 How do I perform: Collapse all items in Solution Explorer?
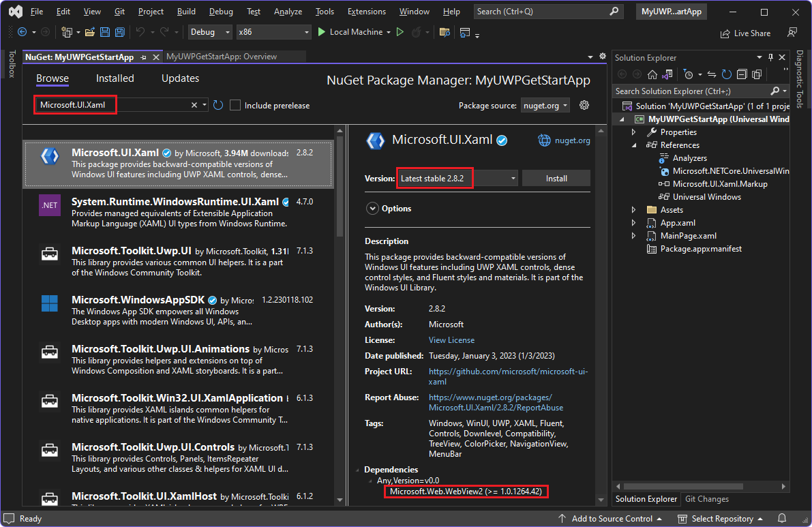pos(742,75)
